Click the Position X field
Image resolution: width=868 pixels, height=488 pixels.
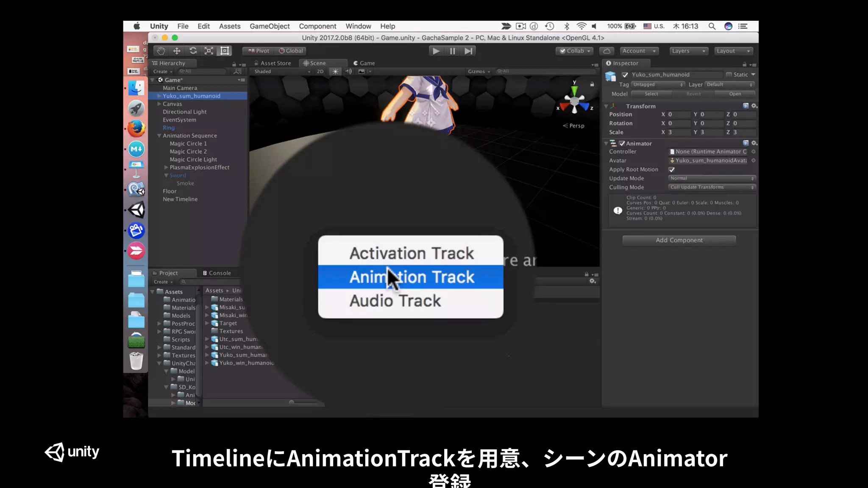coord(679,114)
